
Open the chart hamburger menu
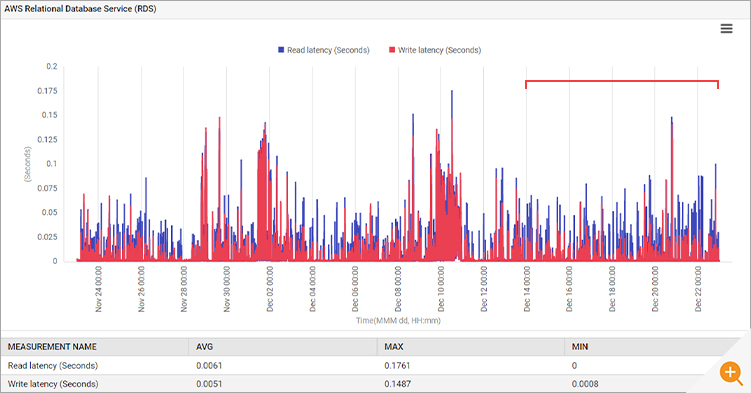(x=726, y=29)
